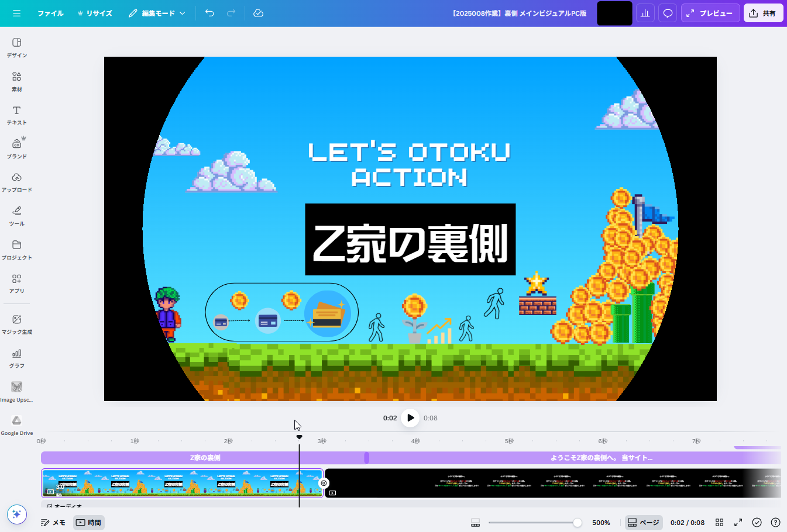Expand the オーディオ audio track

tap(64, 506)
